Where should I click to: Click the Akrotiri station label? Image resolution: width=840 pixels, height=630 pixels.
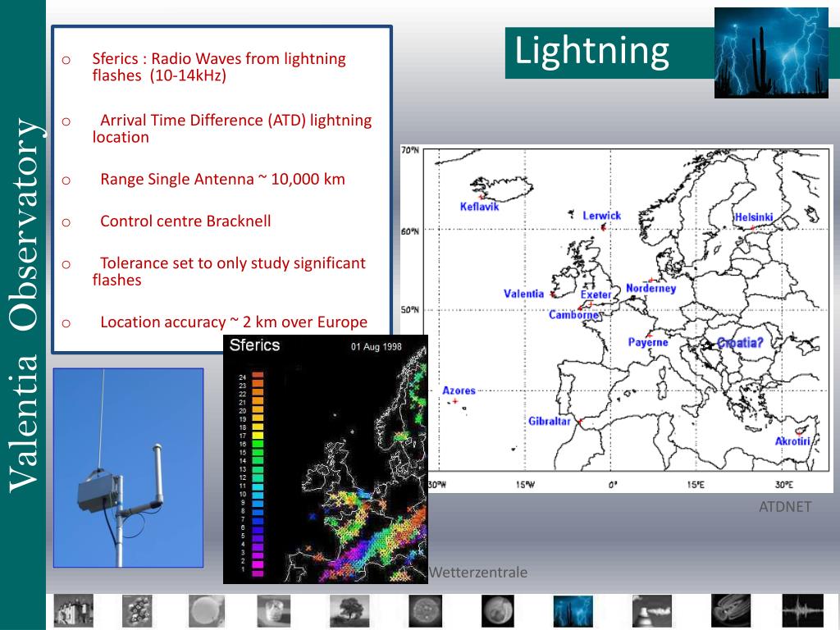(x=792, y=441)
